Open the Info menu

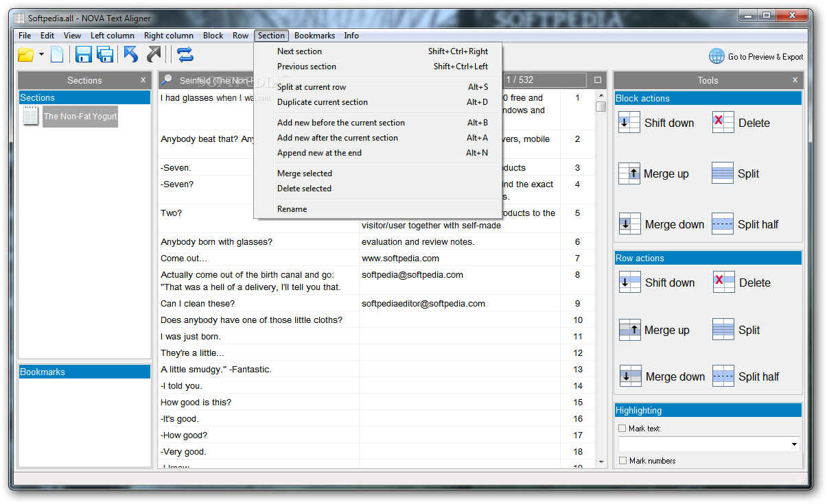click(x=351, y=36)
